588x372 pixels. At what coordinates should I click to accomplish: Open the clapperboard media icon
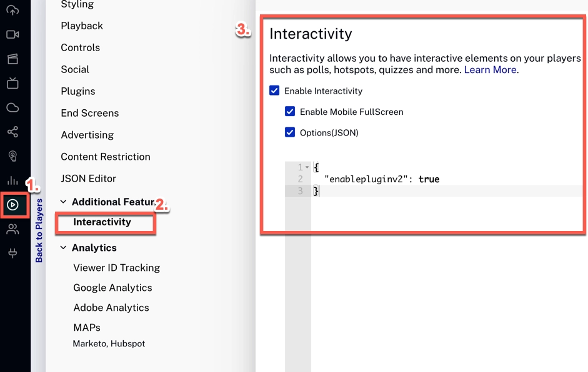coord(12,59)
